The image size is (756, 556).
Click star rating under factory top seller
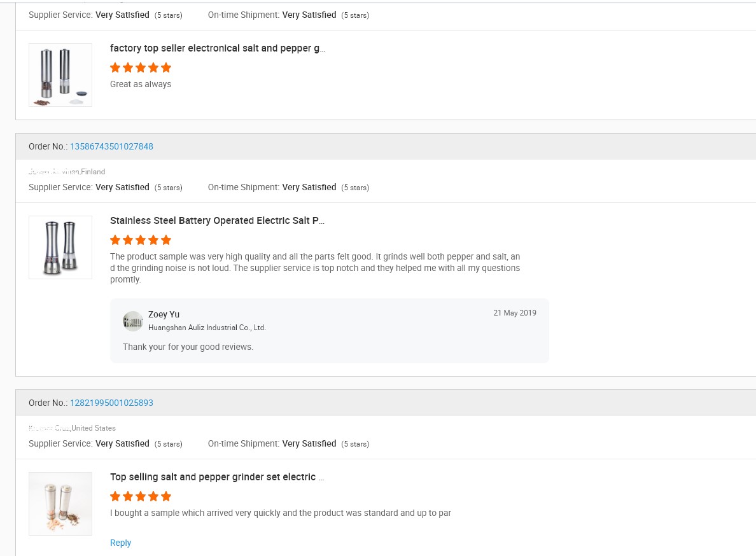(x=140, y=67)
